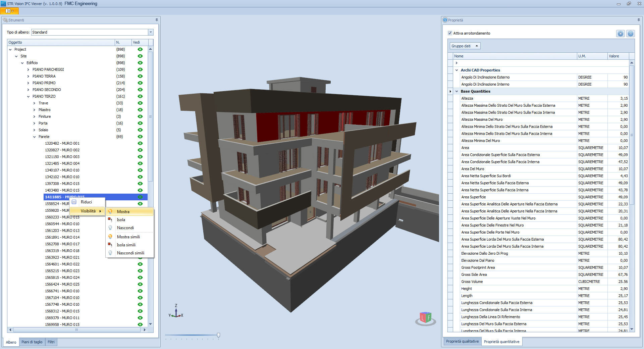This screenshot has height=349, width=644.
Task: Expand the PIANO PRIMO node
Action: [28, 83]
